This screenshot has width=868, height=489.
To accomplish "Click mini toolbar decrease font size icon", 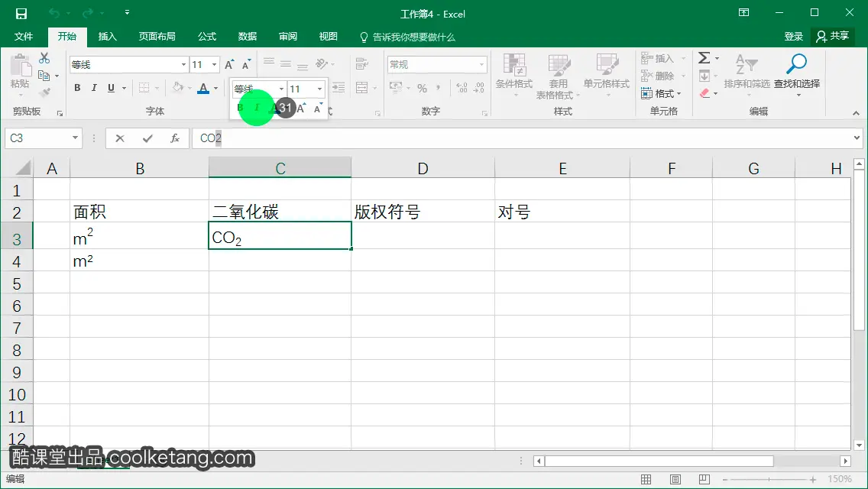I will tap(318, 108).
